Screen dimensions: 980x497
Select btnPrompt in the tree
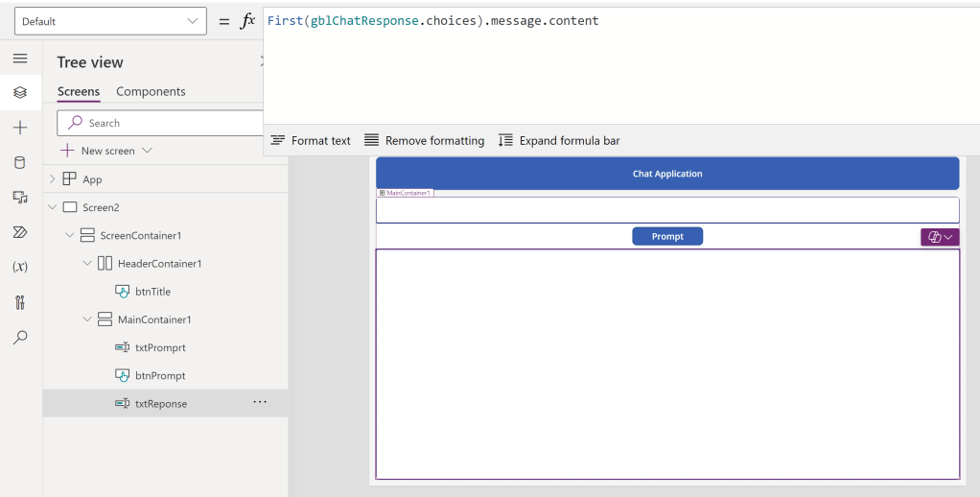[x=160, y=376]
